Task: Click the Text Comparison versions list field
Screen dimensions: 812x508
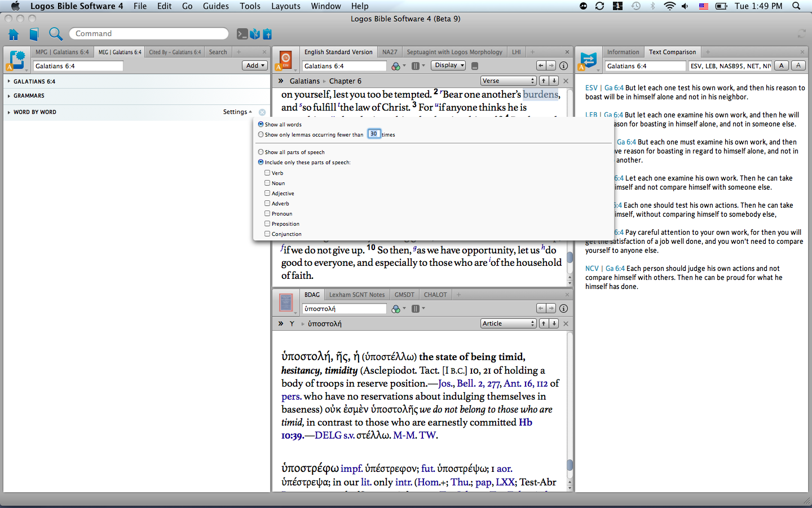Action: [x=730, y=66]
